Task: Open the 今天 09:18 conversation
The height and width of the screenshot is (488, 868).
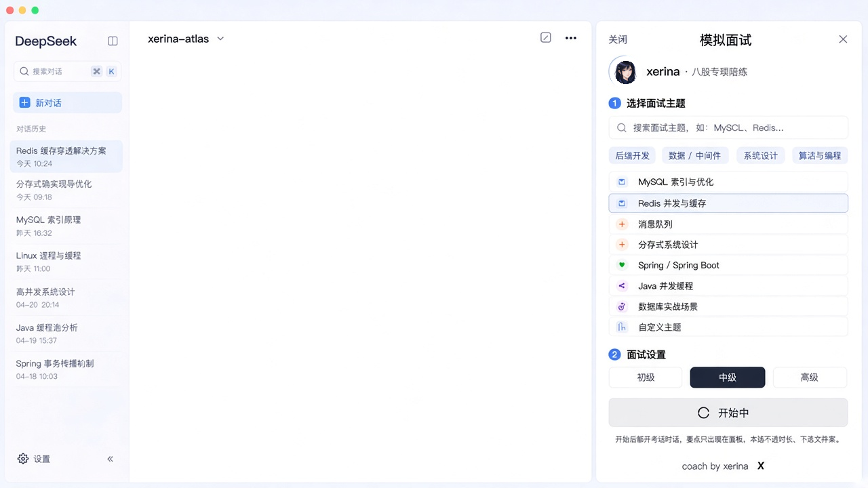Action: pyautogui.click(x=67, y=190)
